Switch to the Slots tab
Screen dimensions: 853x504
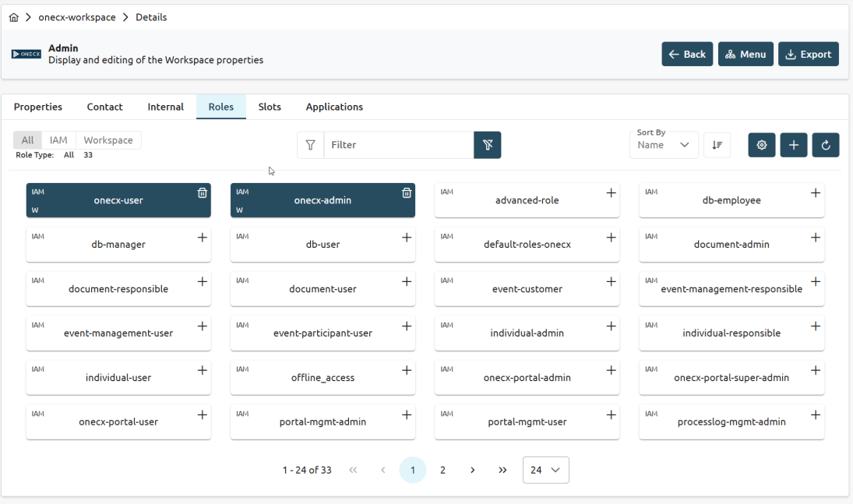(x=270, y=107)
